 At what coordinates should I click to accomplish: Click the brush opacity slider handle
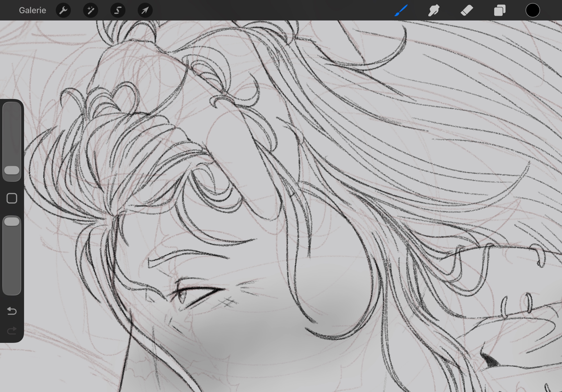pyautogui.click(x=12, y=222)
